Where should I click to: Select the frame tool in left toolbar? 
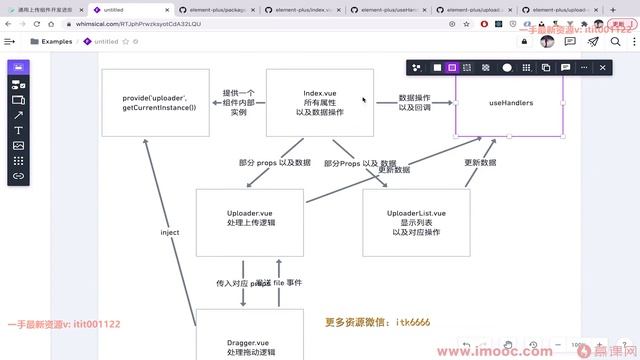click(x=18, y=100)
